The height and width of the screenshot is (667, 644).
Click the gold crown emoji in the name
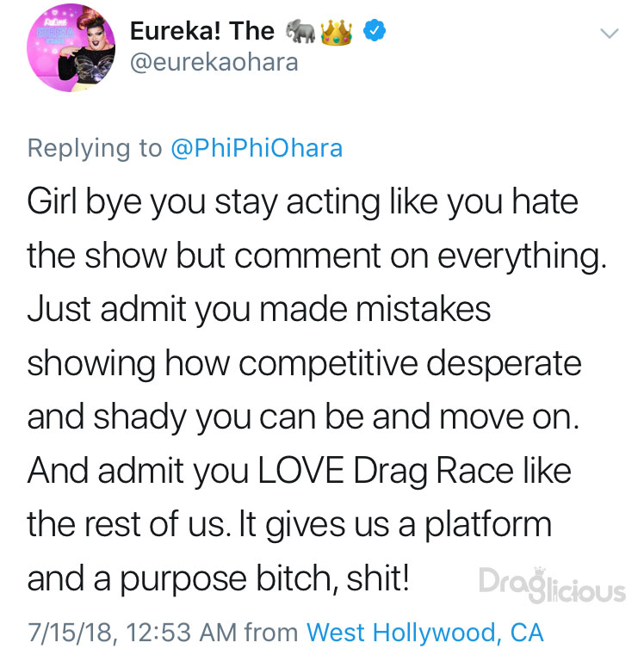tap(337, 33)
